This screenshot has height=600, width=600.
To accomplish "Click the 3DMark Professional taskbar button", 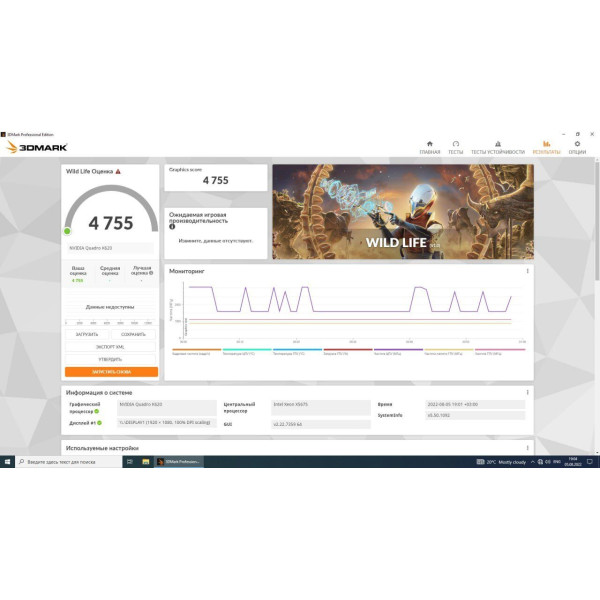I will 179,462.
